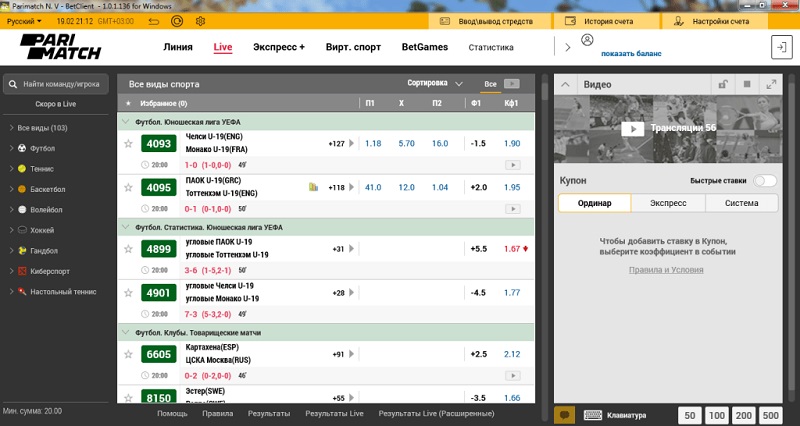Open the Сортировка dropdown

[435, 84]
